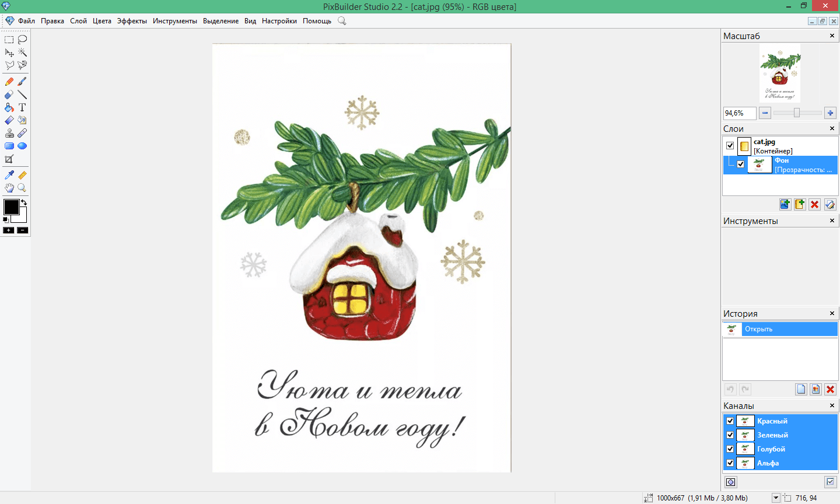Select the Brush tool
This screenshot has width=840, height=504.
pos(22,82)
